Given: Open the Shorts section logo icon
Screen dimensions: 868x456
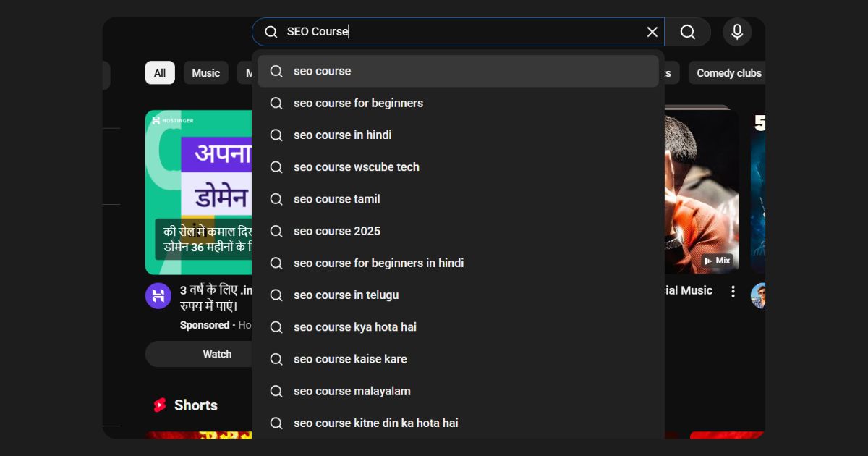Looking at the screenshot, I should pos(160,405).
